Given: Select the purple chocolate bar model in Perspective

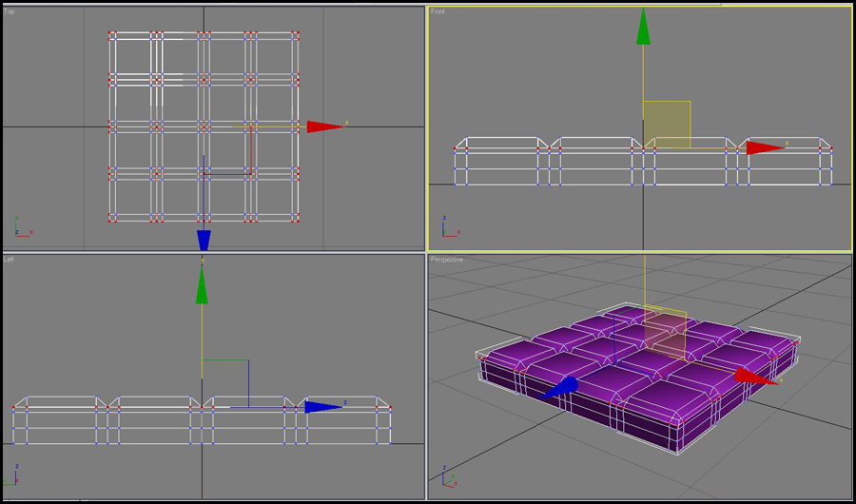Looking at the screenshot, I should (x=637, y=378).
